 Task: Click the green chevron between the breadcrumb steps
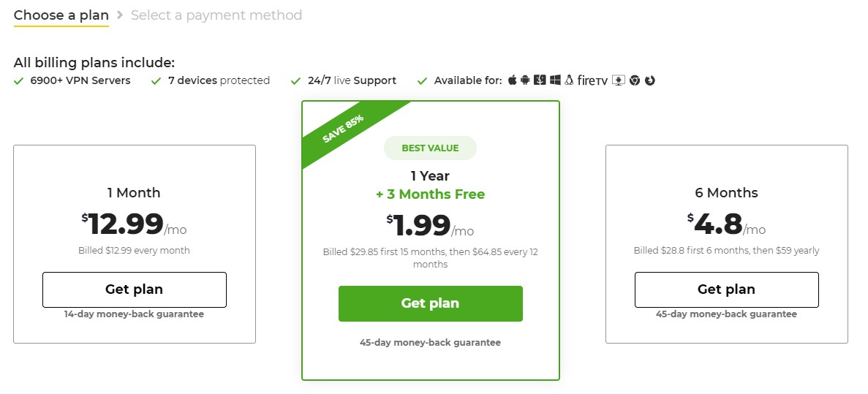(120, 15)
